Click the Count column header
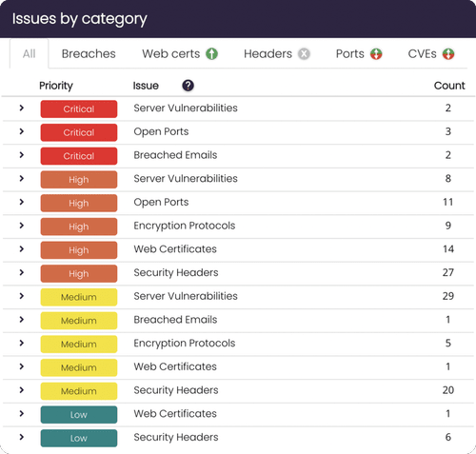 pyautogui.click(x=449, y=86)
